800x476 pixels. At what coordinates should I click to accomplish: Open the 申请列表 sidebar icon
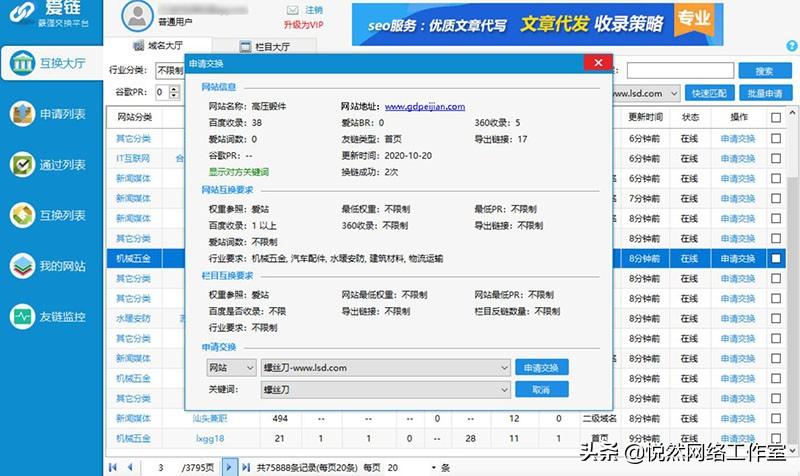(22, 113)
